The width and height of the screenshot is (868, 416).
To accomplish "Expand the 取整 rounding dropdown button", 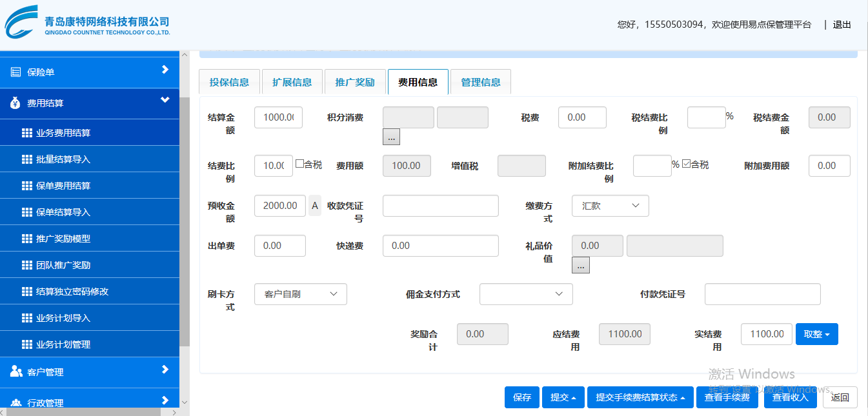I will (x=816, y=334).
